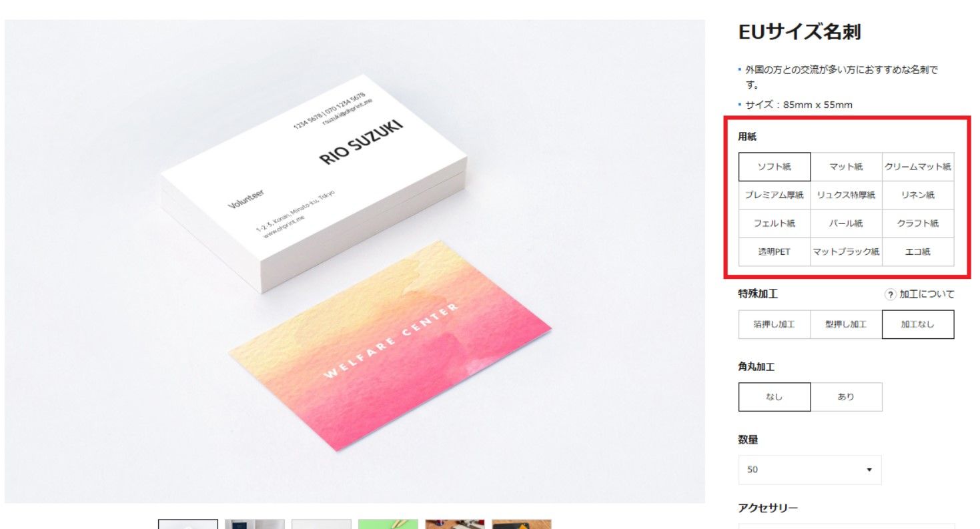This screenshot has height=529, width=980.
Task: Select 型押し加工 embossing option
Action: pos(846,325)
